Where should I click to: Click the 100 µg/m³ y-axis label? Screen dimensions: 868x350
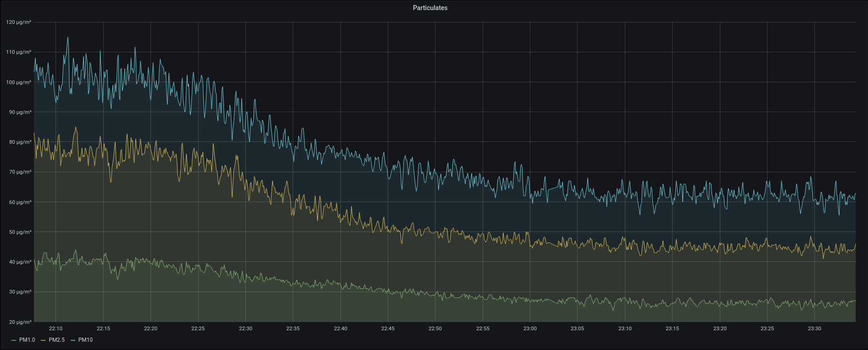tap(18, 82)
